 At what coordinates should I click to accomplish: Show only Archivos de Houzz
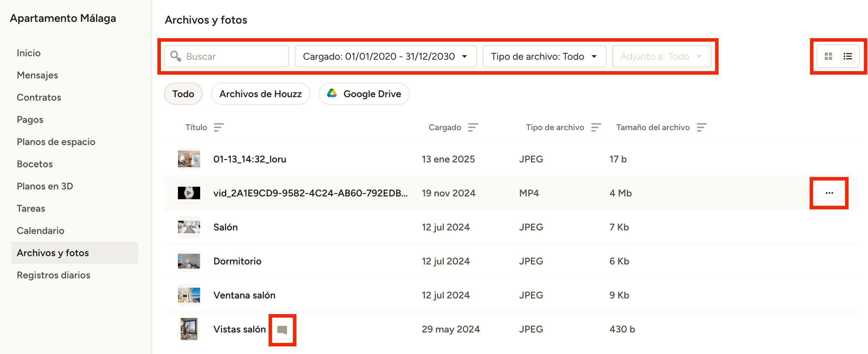tap(260, 94)
